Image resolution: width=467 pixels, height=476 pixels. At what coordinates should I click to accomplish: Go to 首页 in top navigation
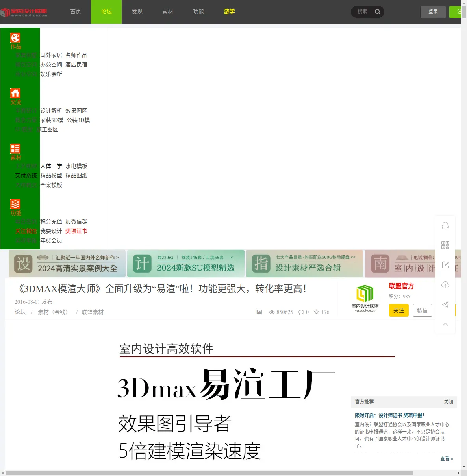tap(76, 12)
